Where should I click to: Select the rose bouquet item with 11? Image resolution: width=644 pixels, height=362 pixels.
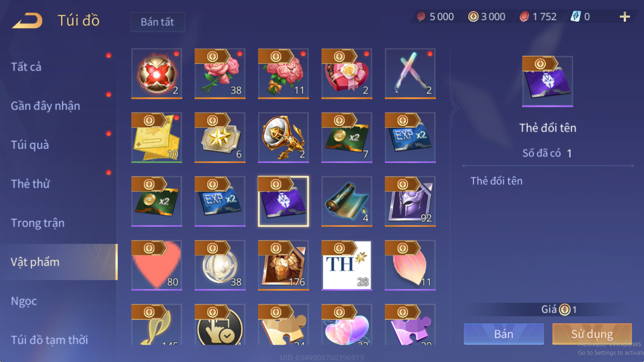[283, 73]
